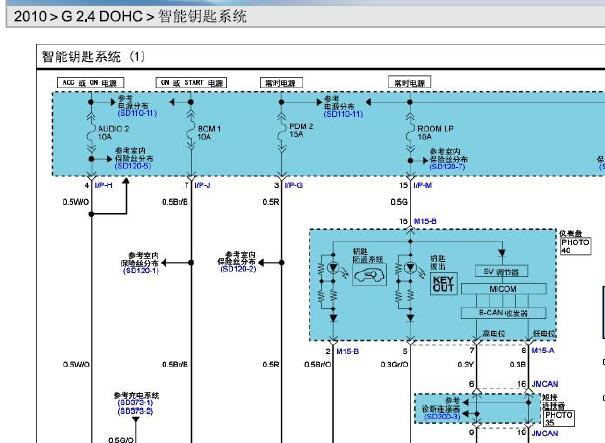
Task: Click the I/P-M connector label
Action: click(x=422, y=185)
